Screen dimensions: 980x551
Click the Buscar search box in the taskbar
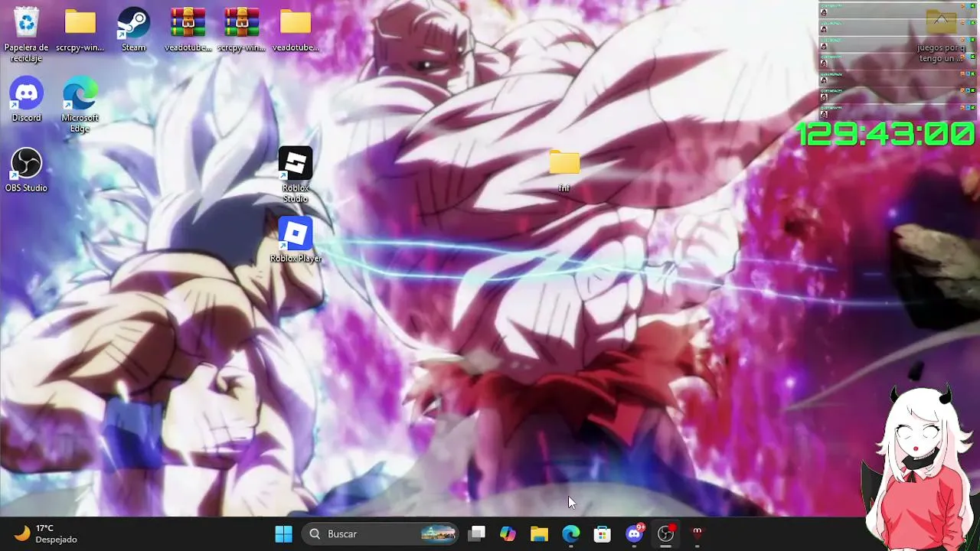tap(381, 534)
